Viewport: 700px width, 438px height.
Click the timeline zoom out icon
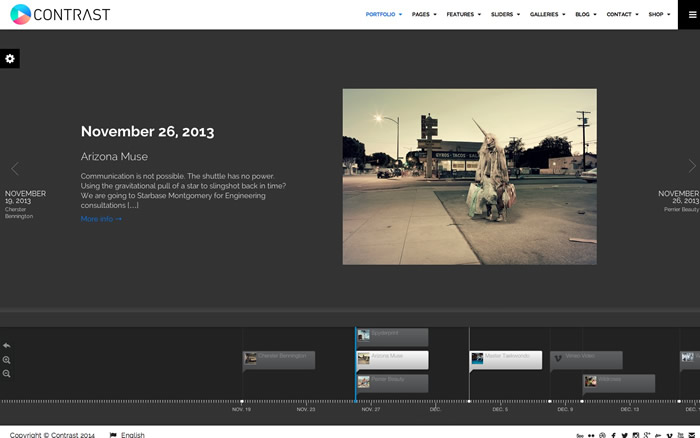(6, 374)
